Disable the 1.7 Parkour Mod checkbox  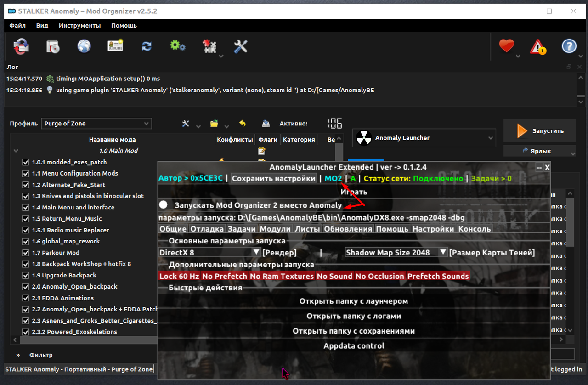tap(26, 253)
